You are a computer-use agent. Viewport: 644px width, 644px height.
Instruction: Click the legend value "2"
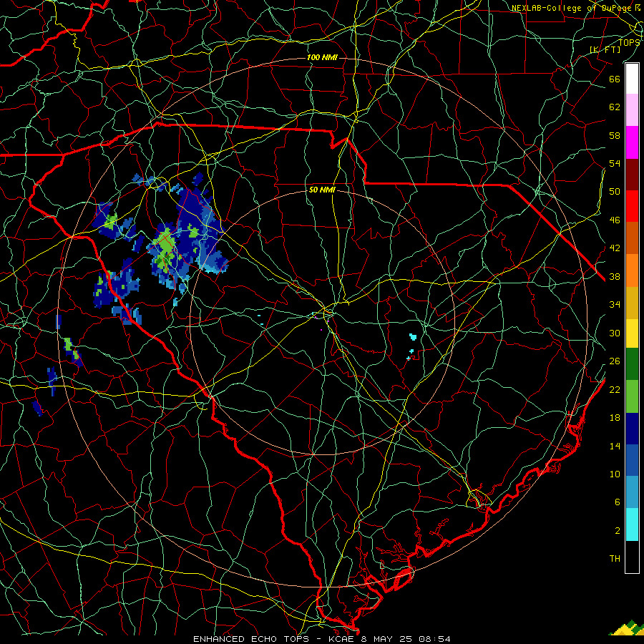617,531
